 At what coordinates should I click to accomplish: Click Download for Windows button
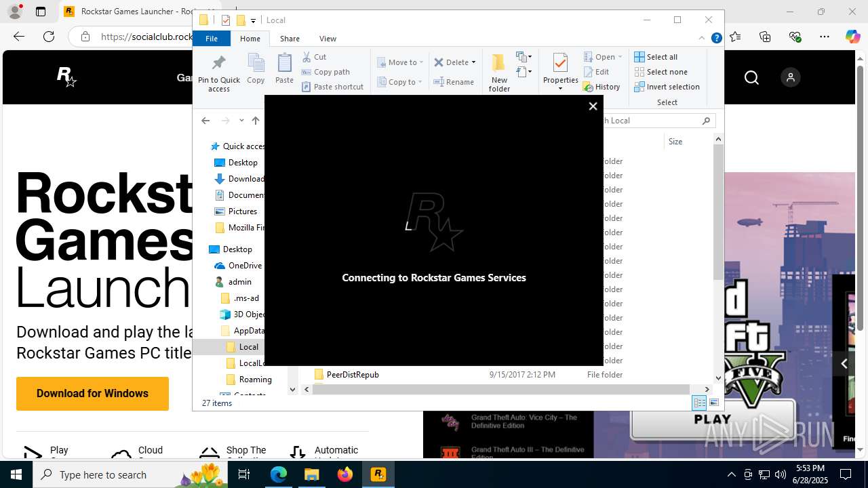point(92,393)
